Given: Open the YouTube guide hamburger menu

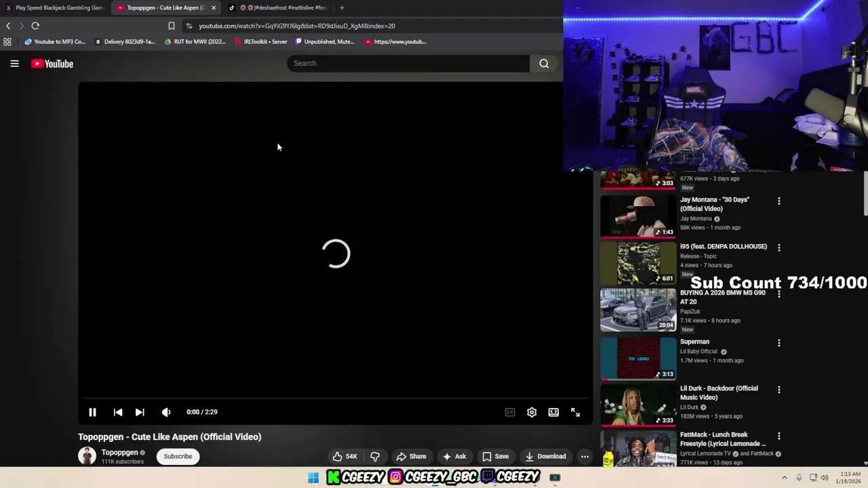Looking at the screenshot, I should 14,64.
